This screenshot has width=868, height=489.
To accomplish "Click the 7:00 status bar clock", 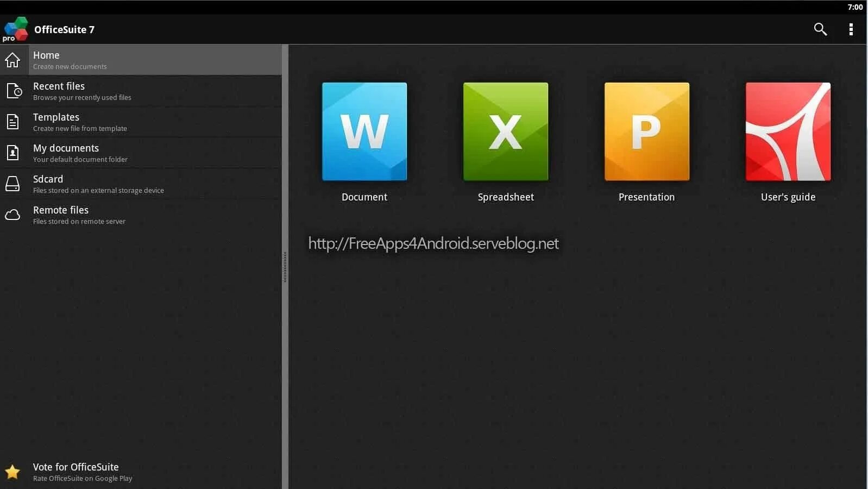I will tap(855, 7).
